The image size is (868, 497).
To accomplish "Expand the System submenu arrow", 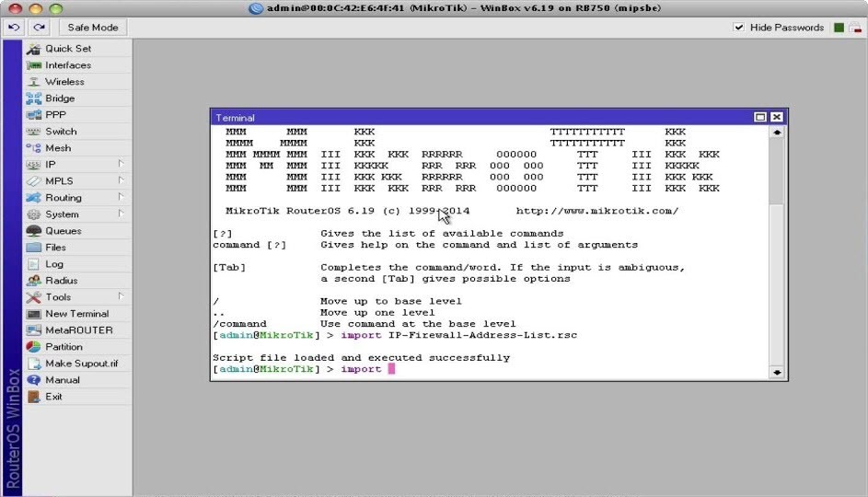I will (121, 214).
